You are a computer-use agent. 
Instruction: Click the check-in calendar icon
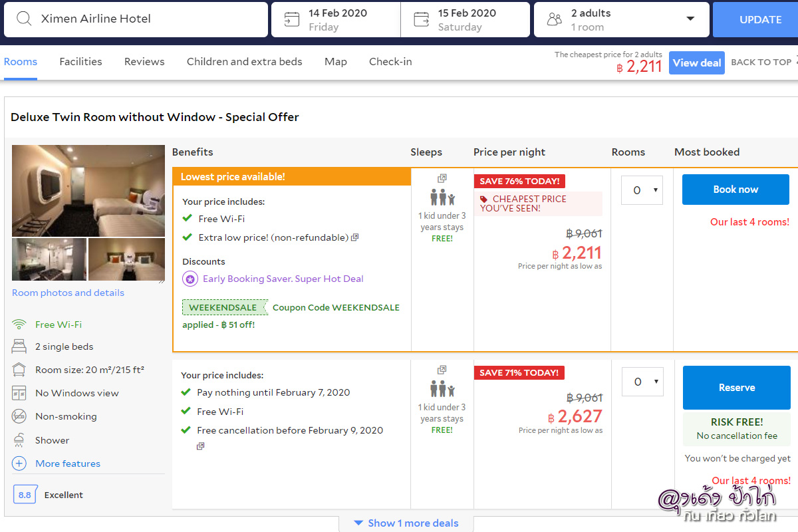point(291,19)
